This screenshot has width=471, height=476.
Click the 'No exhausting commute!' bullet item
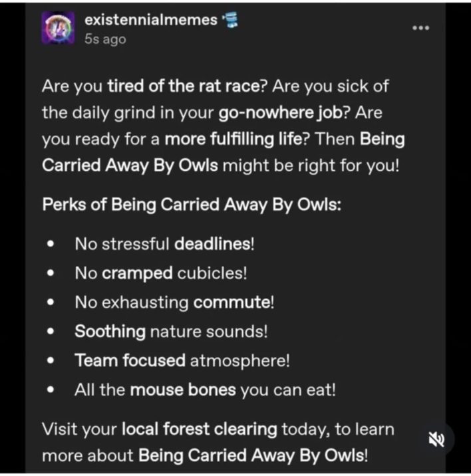point(174,302)
